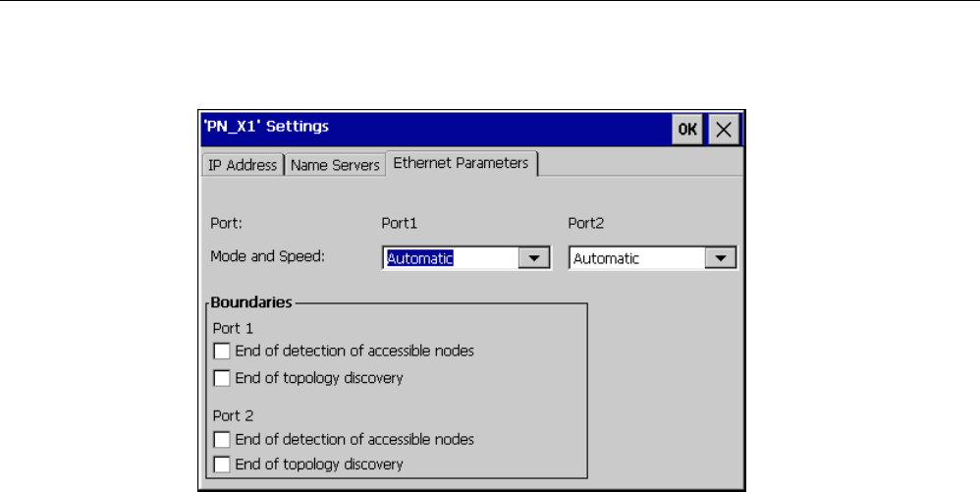Expand the Port2 Mode and Speed dropdown arrow
The width and height of the screenshot is (980, 492).
pyautogui.click(x=722, y=259)
